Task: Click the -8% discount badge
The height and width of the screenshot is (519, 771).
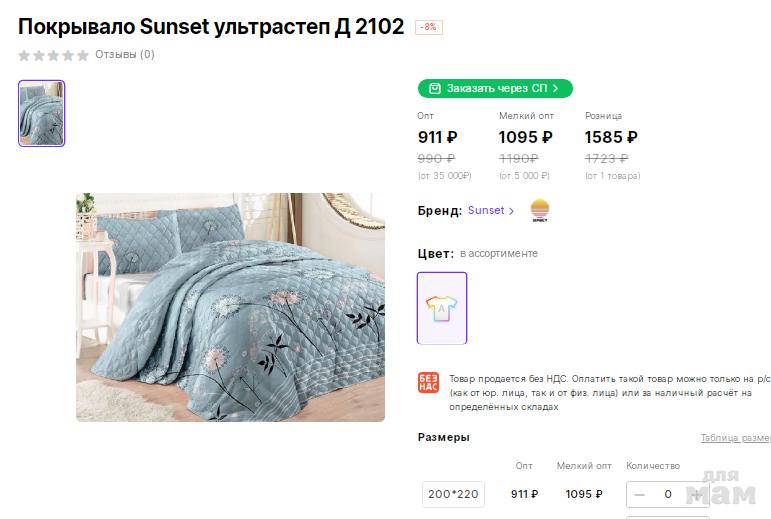Action: tap(429, 27)
